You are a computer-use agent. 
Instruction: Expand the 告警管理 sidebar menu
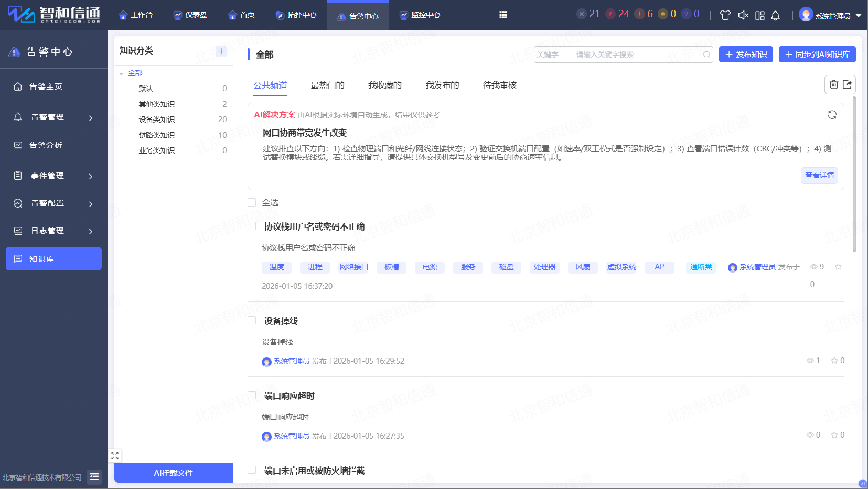pyautogui.click(x=53, y=117)
